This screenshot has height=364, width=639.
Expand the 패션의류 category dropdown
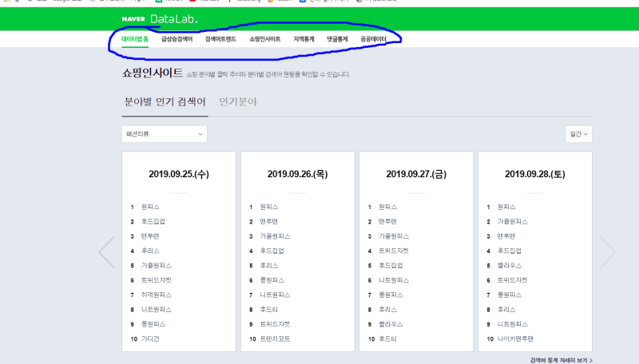pyautogui.click(x=165, y=134)
